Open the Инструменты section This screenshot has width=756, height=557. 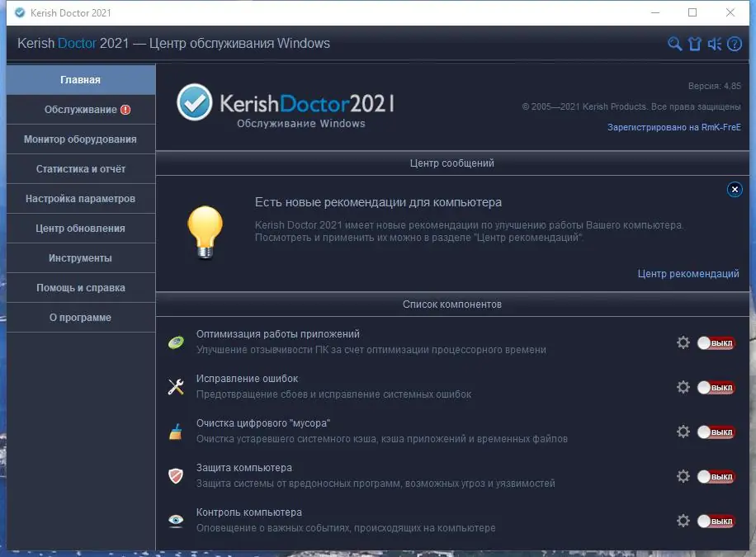[x=81, y=258]
